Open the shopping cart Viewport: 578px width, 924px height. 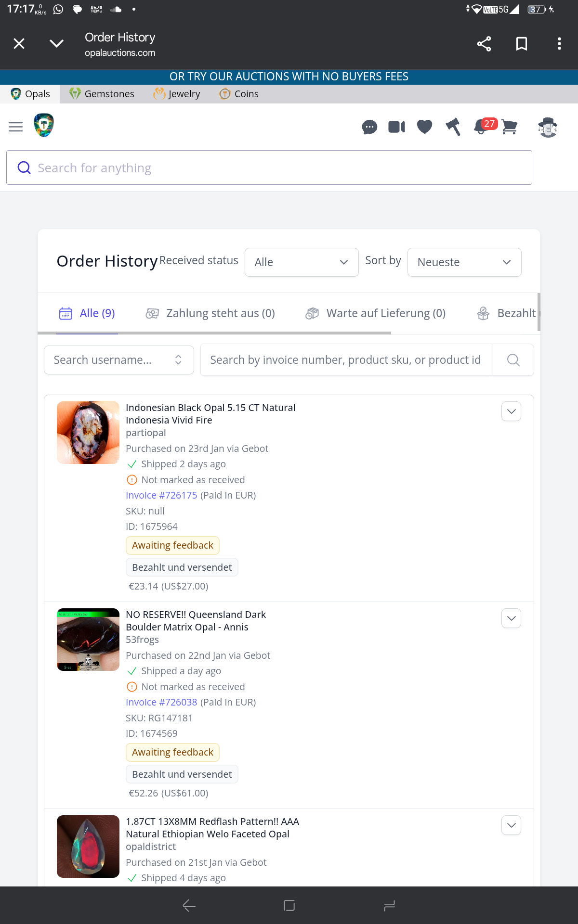(x=510, y=127)
